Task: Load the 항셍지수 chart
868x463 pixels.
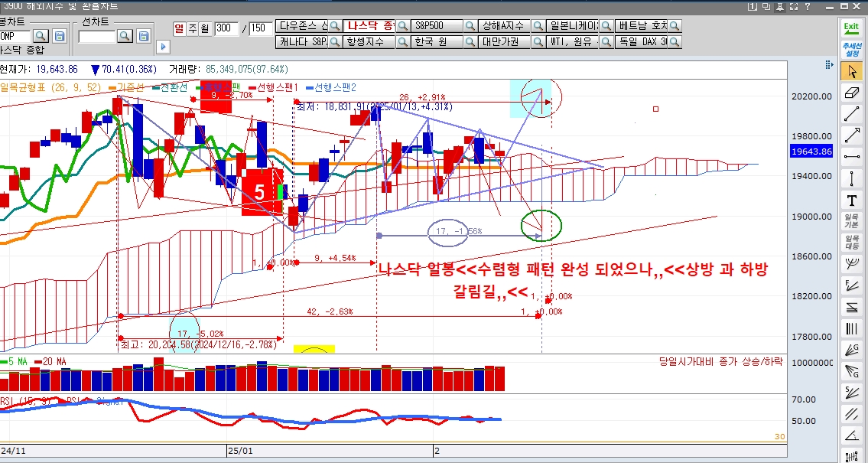Action: click(369, 42)
